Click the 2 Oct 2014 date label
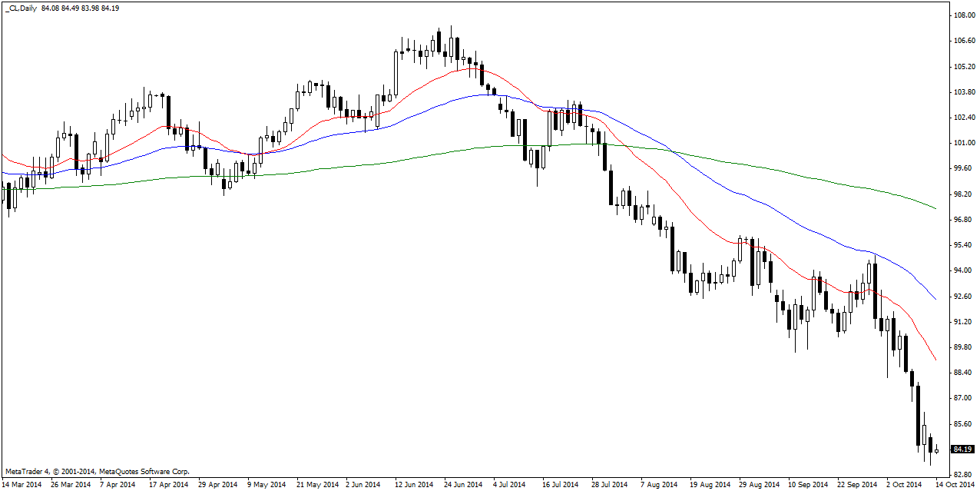The image size is (980, 491). (904, 485)
